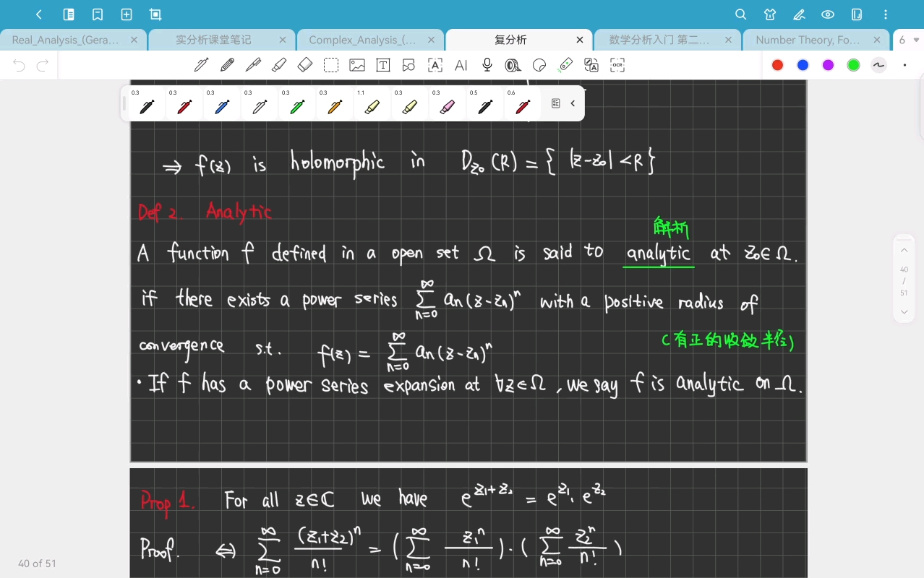
Task: Close the Number Theory, Fo... tab
Action: coord(877,40)
